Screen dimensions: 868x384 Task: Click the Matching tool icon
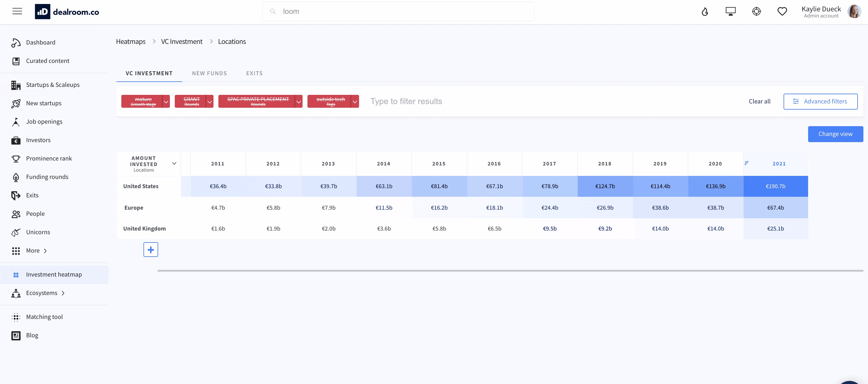[16, 317]
